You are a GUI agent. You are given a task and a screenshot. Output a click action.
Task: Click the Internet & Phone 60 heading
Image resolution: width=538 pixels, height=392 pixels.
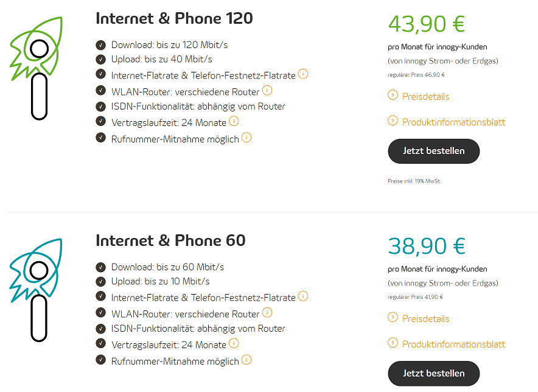(170, 240)
